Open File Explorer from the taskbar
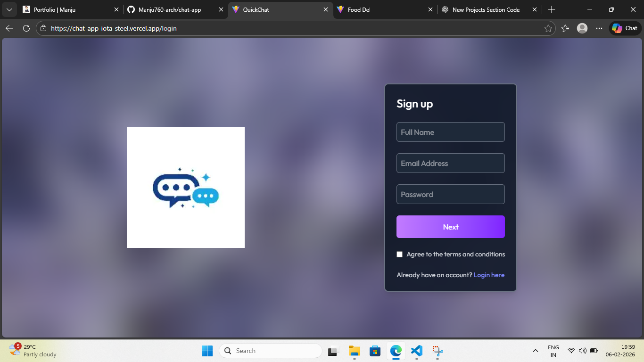Screen dimensions: 644x362 (x=354, y=351)
